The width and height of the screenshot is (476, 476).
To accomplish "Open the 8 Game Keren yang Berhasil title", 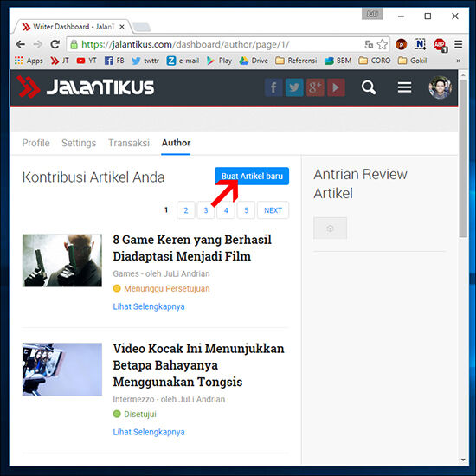I will point(192,248).
